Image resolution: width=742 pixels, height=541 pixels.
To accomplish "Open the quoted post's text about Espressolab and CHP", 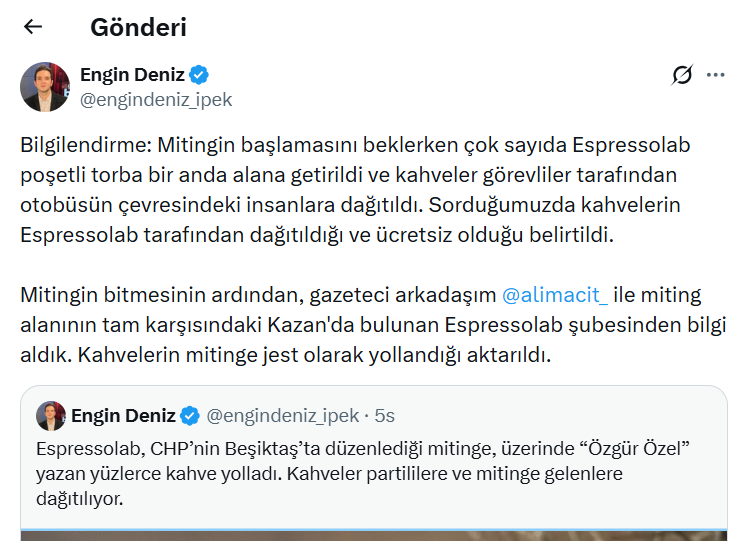I will tap(362, 473).
